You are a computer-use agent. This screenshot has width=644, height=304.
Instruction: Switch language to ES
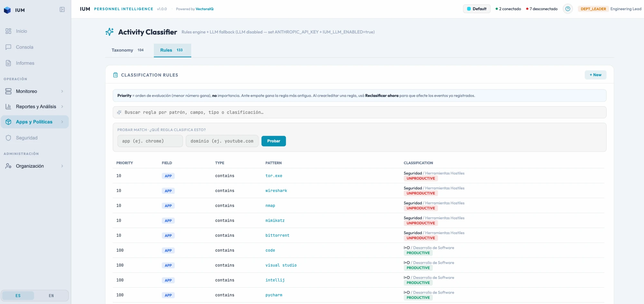pyautogui.click(x=18, y=296)
